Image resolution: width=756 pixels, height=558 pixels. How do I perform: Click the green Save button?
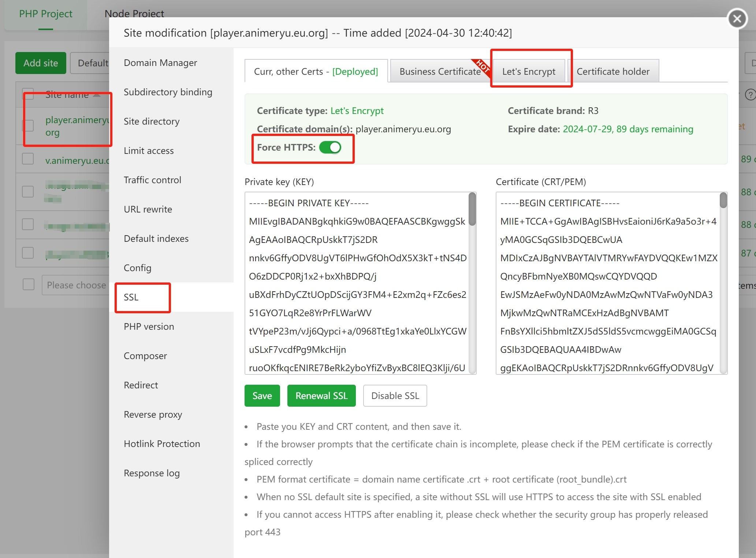262,396
